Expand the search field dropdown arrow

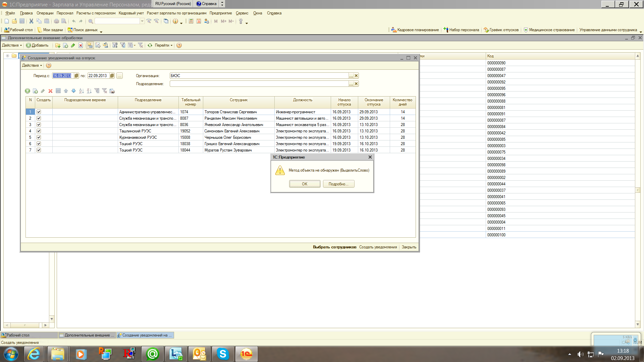tap(142, 21)
